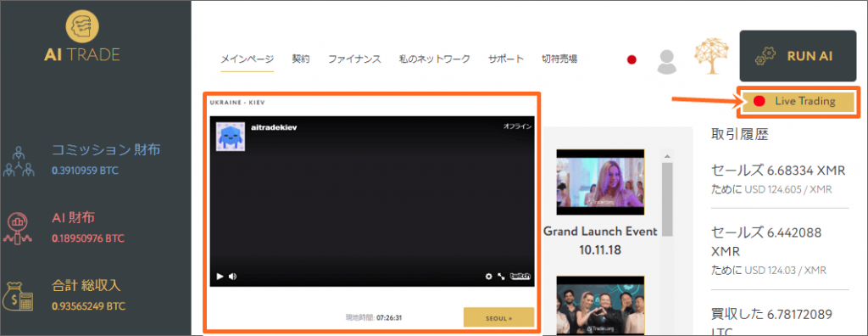This screenshot has width=868, height=336.
Task: Open the Grand Launch Event video thumbnail
Action: (601, 182)
